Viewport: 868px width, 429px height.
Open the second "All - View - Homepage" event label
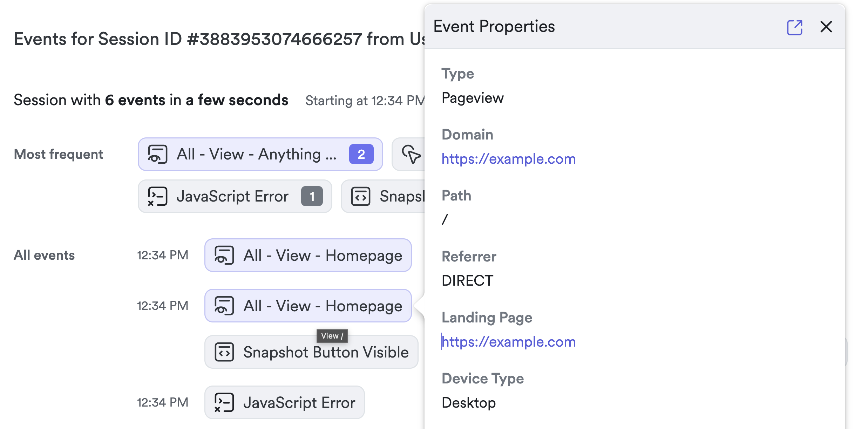(323, 306)
